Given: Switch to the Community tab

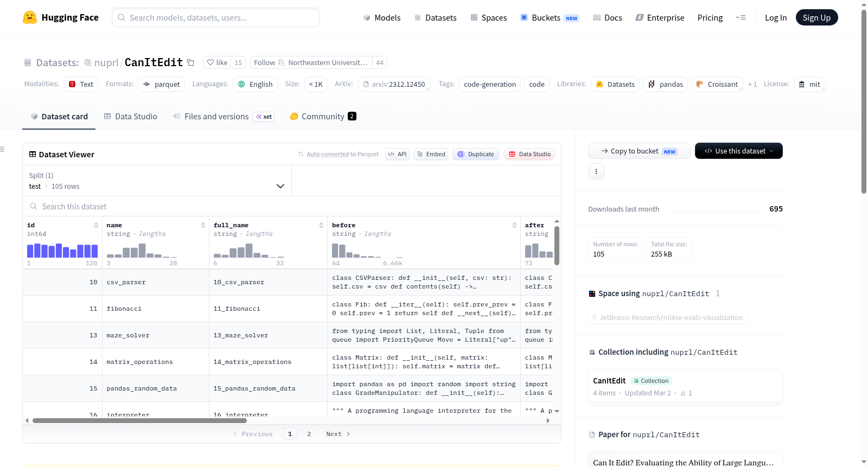Looking at the screenshot, I should point(323,116).
